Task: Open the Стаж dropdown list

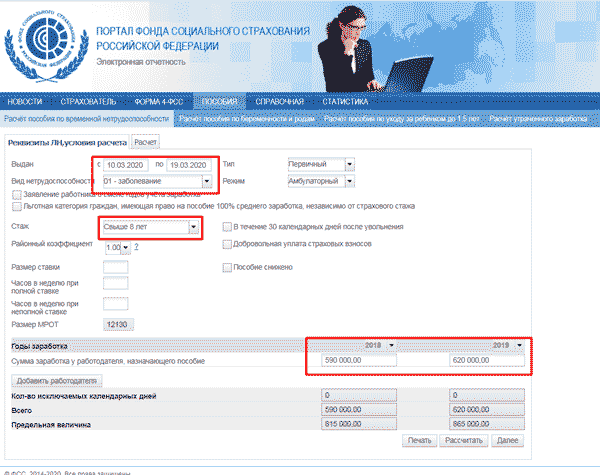Action: 191,228
